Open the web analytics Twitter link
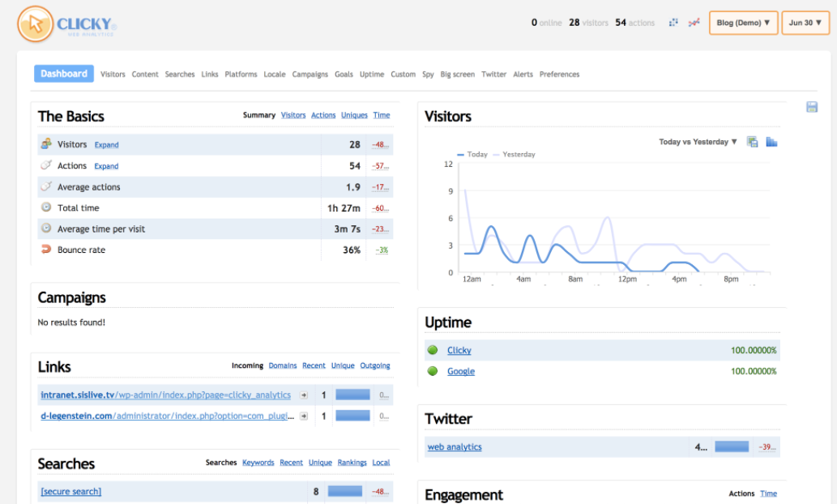The image size is (837, 504). click(455, 446)
